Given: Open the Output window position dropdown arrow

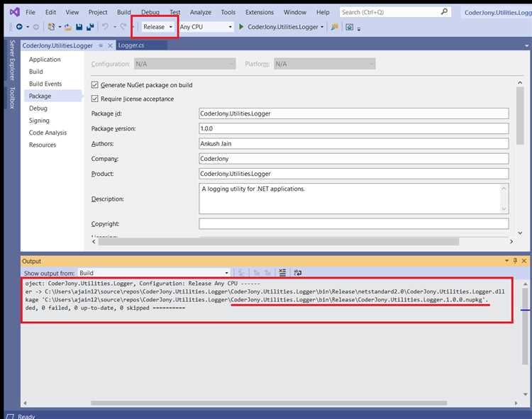Looking at the screenshot, I should pos(506,260).
